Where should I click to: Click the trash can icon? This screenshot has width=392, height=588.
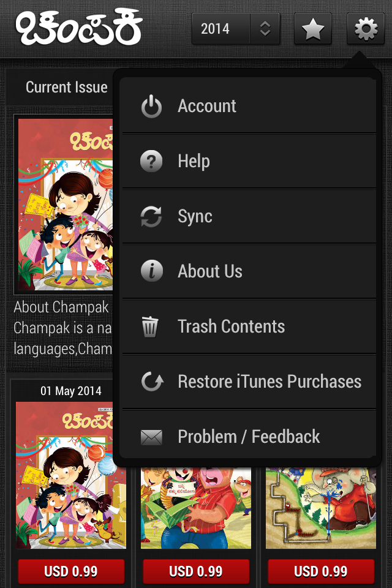[x=150, y=326]
